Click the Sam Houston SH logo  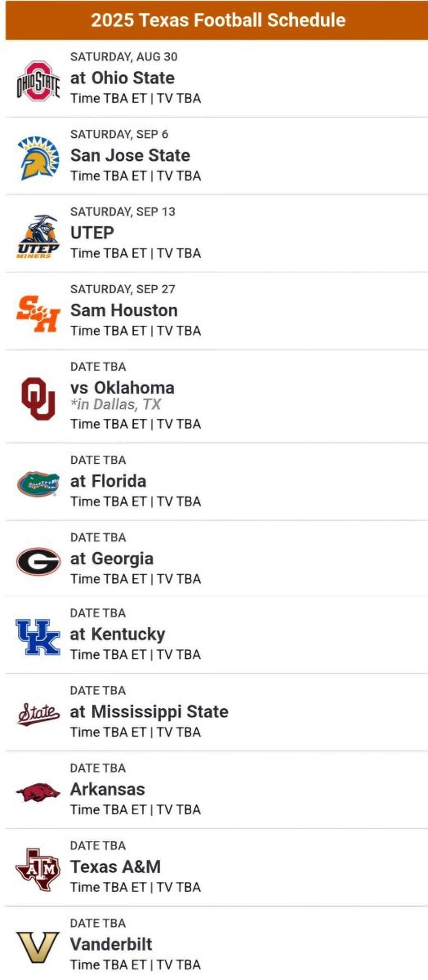(x=38, y=314)
